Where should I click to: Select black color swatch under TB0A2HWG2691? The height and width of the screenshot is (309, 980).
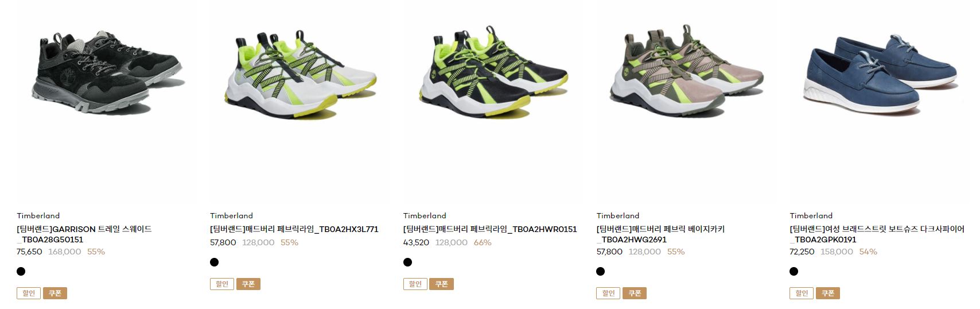[601, 271]
